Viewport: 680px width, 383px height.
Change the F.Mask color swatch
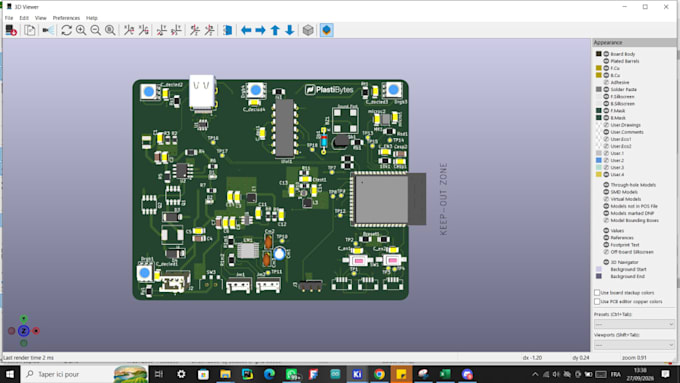[x=598, y=111]
